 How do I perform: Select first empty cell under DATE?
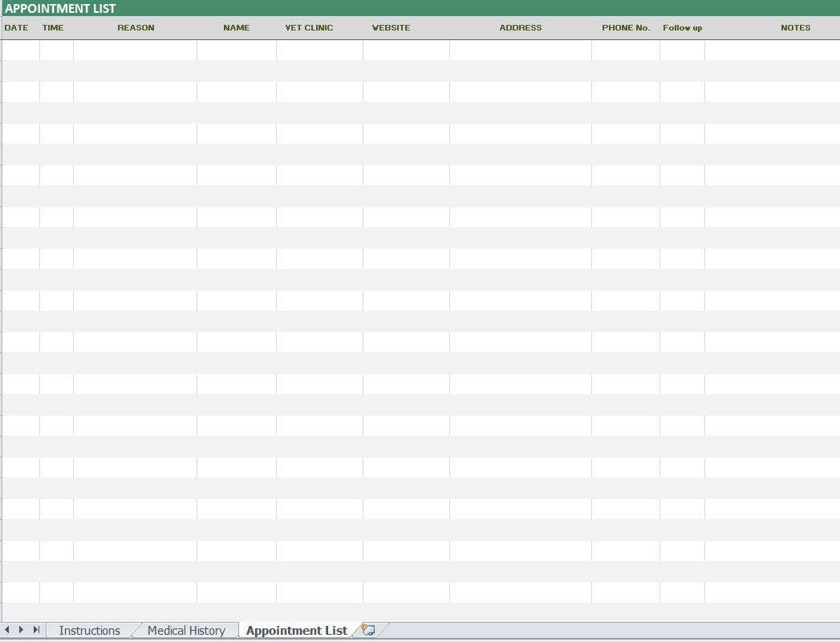click(x=20, y=51)
